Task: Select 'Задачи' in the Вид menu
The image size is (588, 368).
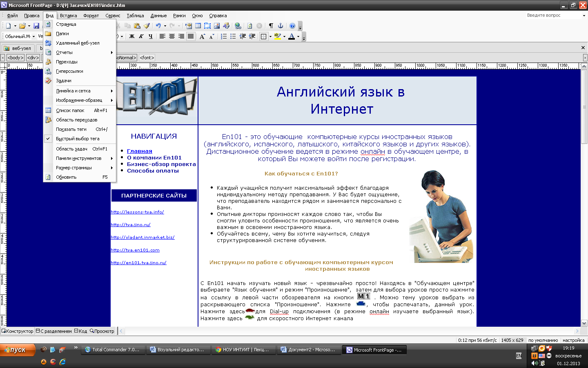Action: 80,81
